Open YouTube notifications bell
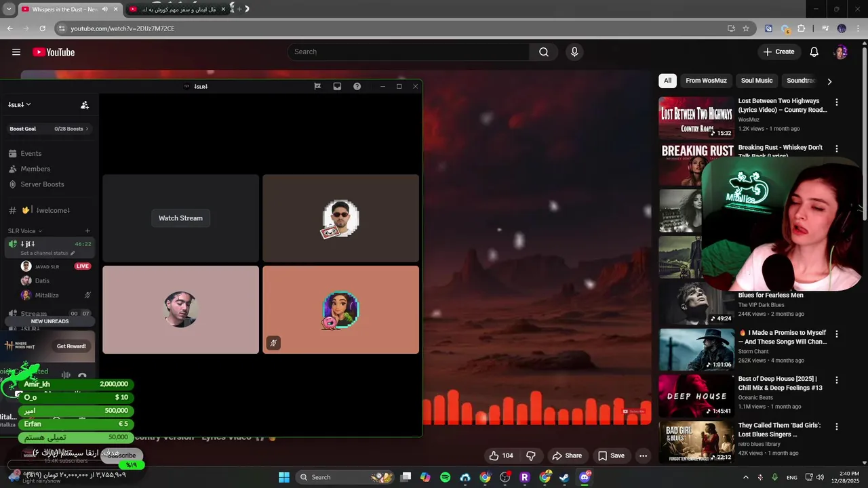868x488 pixels. pos(814,52)
